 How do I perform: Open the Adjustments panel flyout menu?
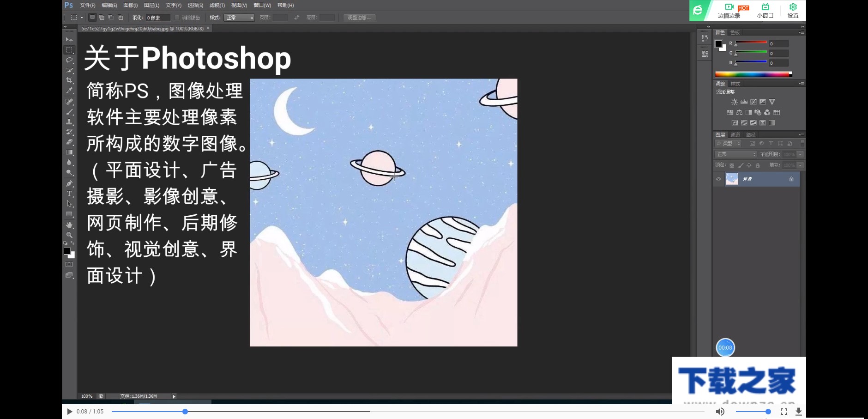[802, 84]
